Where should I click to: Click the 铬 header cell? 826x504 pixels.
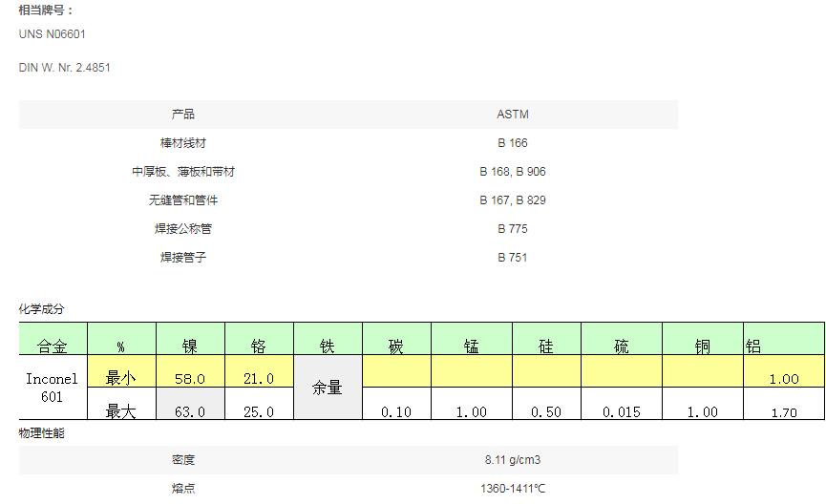point(259,339)
